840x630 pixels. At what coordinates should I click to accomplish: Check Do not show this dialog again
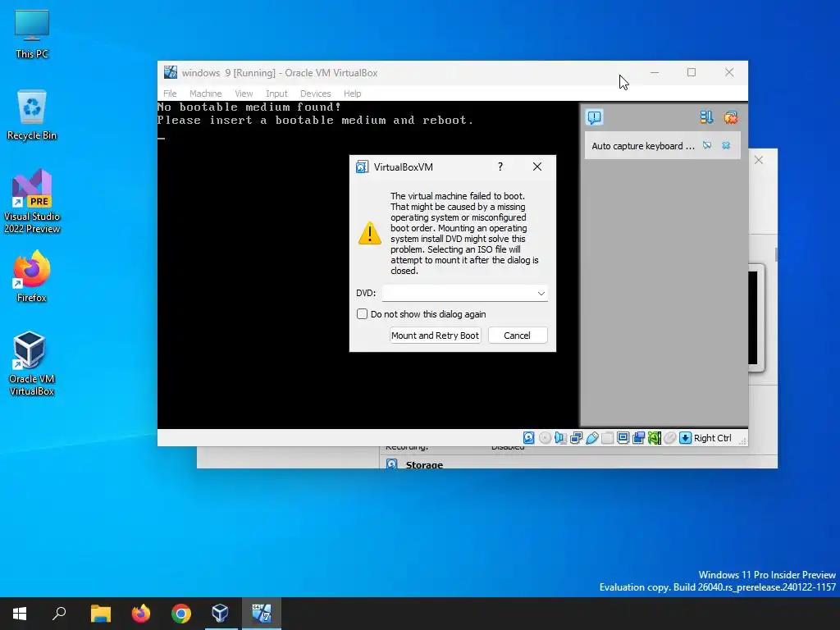(x=362, y=314)
